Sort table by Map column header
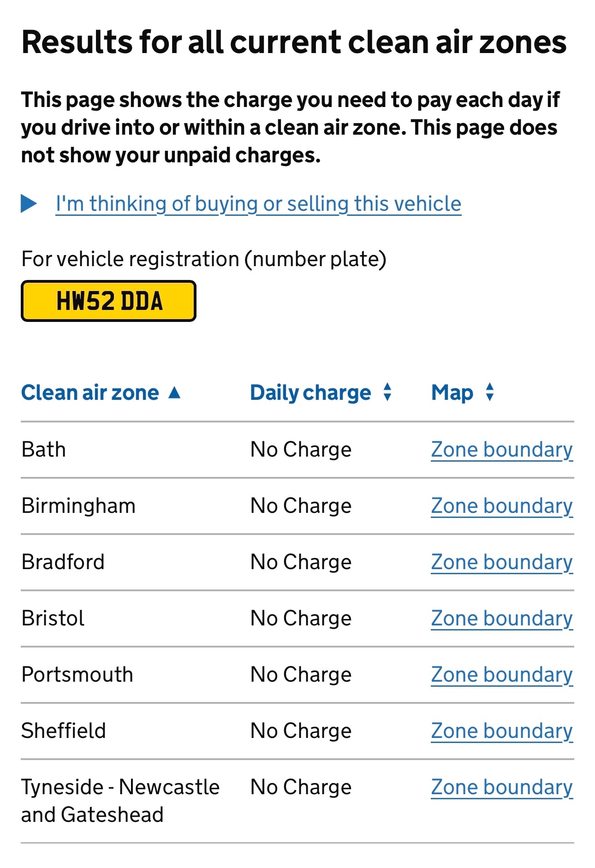This screenshot has height=868, width=595. coord(452,392)
